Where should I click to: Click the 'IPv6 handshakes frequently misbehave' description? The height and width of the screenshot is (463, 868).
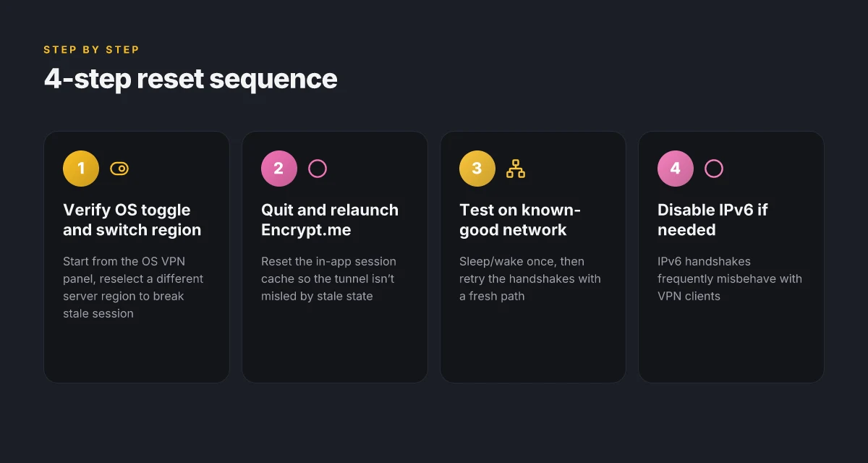(x=730, y=279)
